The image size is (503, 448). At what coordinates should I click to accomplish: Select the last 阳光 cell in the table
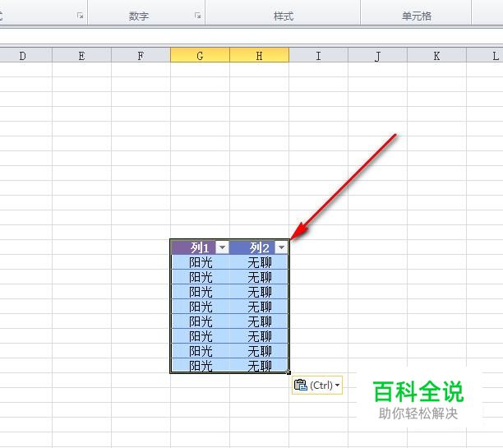pyautogui.click(x=201, y=366)
